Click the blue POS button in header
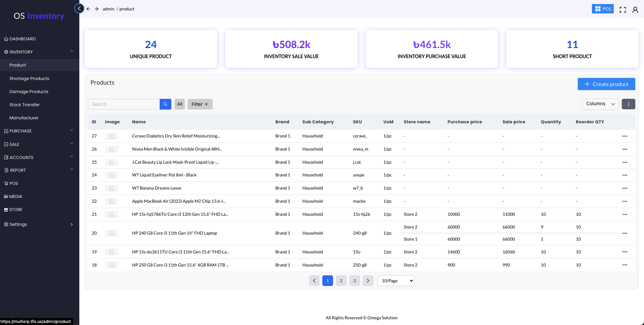This screenshot has height=325, width=644. 603,9
